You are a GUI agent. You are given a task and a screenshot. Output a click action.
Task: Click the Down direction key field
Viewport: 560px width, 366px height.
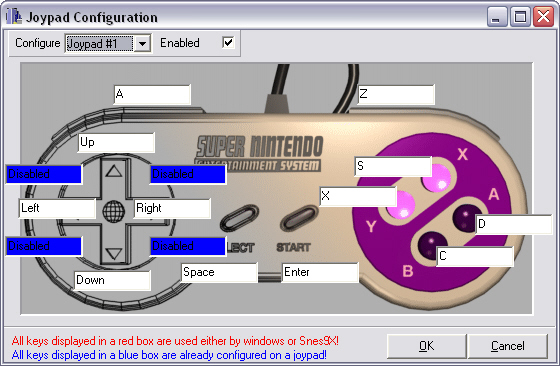point(112,280)
